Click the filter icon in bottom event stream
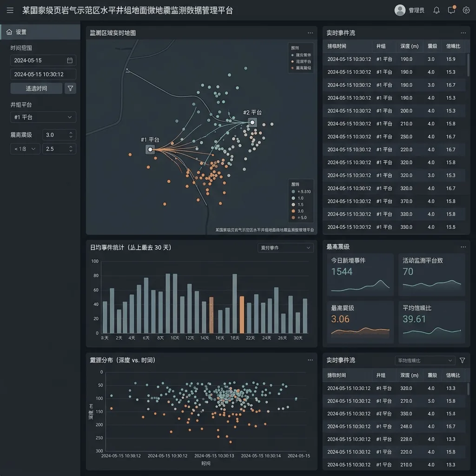This screenshot has height=476, width=476. 462,360
